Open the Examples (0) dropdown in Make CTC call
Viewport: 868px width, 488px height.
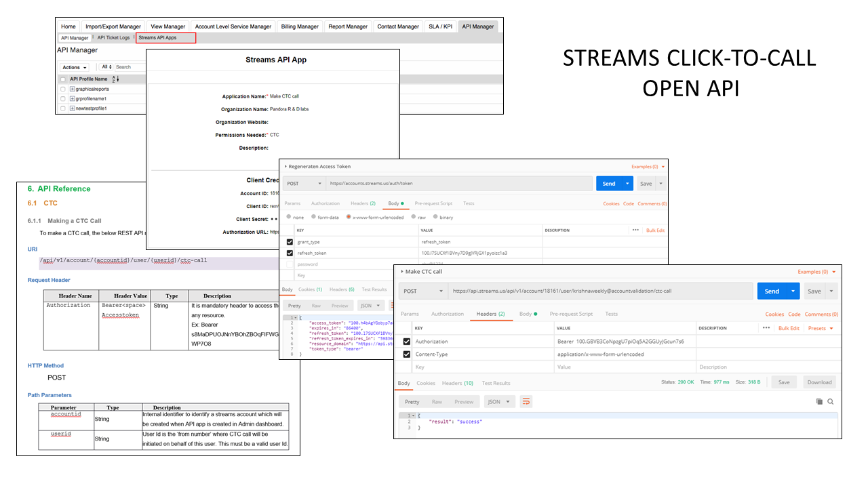point(817,272)
